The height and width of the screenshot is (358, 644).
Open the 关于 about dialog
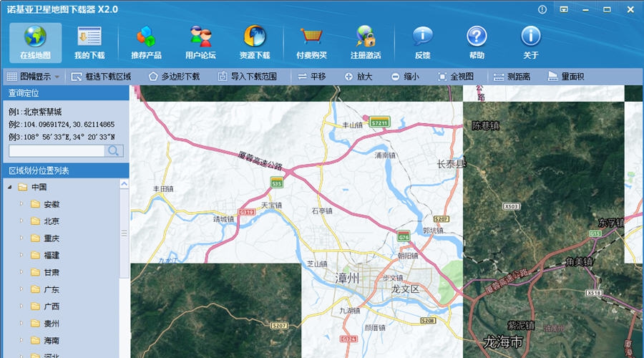[531, 43]
